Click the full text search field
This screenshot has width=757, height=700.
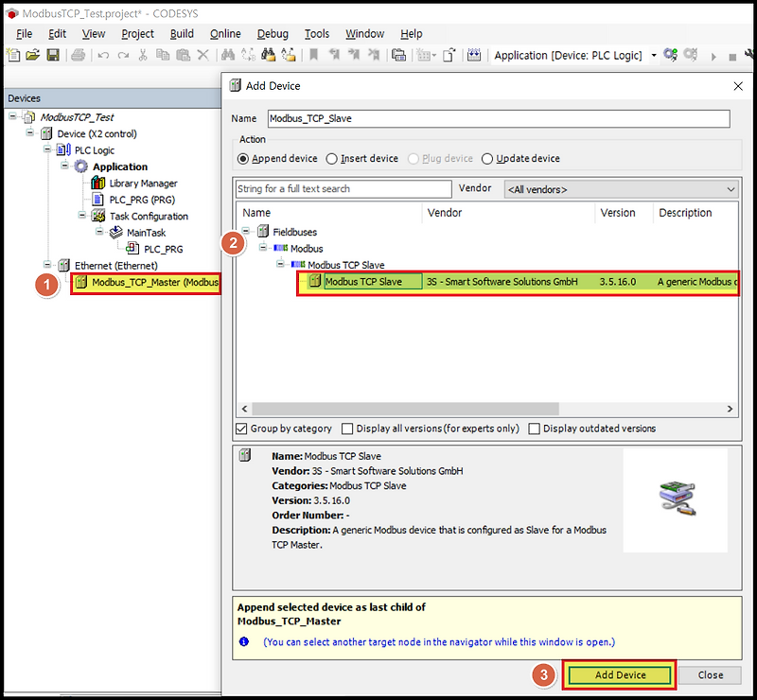pyautogui.click(x=343, y=189)
